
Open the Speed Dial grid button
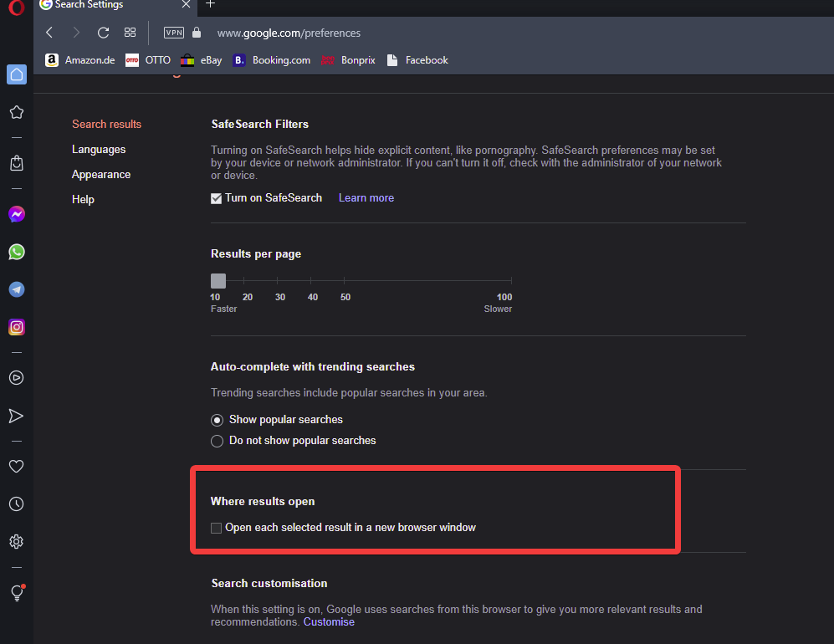130,33
